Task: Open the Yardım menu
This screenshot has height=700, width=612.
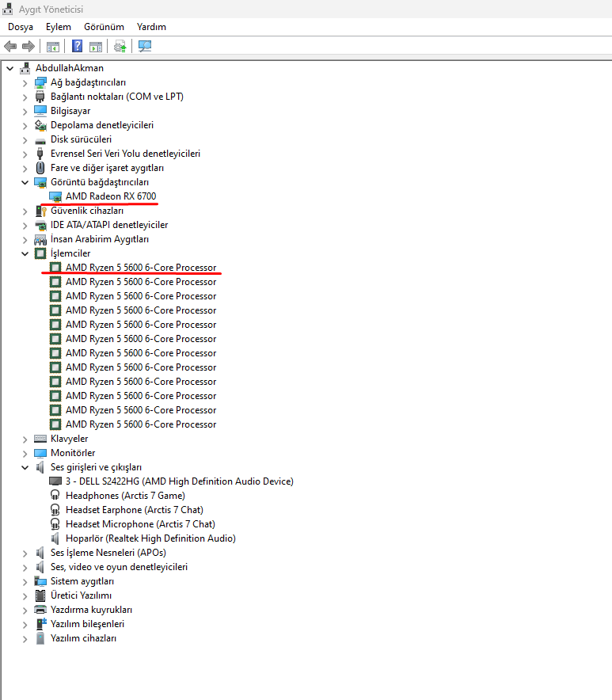Action: (151, 27)
